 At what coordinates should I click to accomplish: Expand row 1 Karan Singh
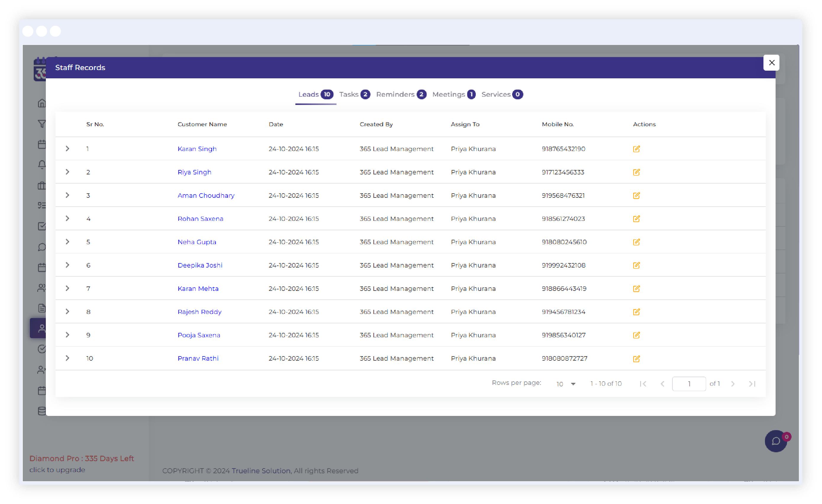pos(67,148)
